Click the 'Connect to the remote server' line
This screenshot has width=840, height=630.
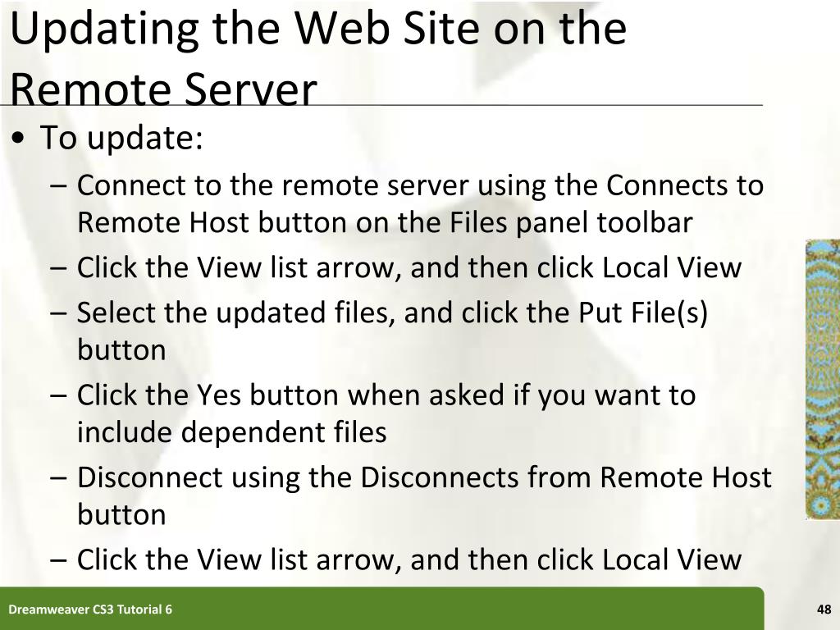420,186
